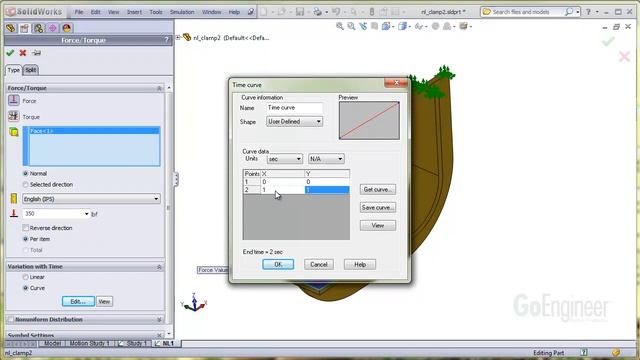Open the File menu
The height and width of the screenshot is (360, 640).
(x=79, y=12)
